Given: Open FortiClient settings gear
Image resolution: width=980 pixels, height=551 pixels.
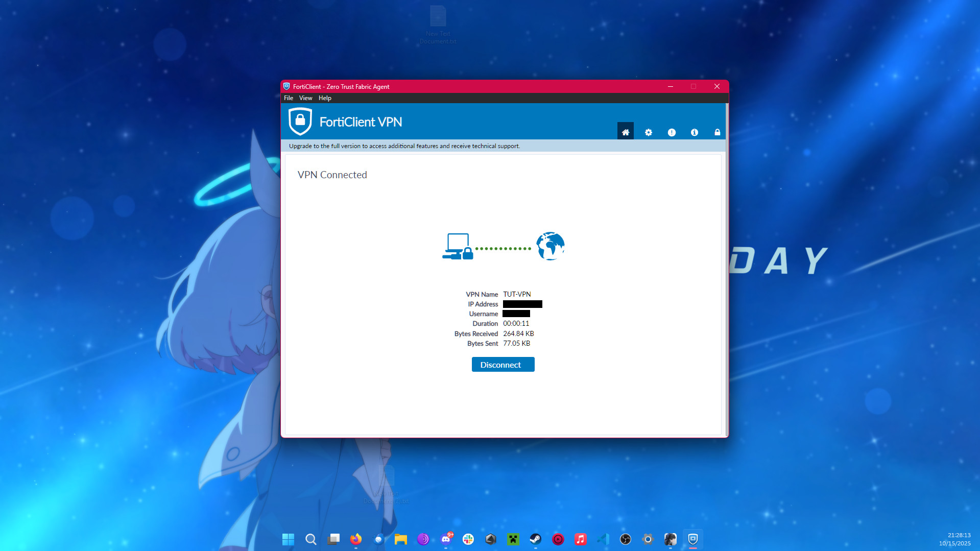Looking at the screenshot, I should [x=648, y=132].
